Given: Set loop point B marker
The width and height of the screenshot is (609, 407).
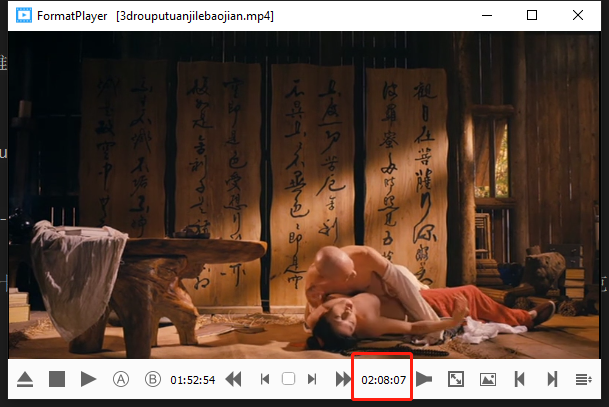Looking at the screenshot, I should click(153, 379).
